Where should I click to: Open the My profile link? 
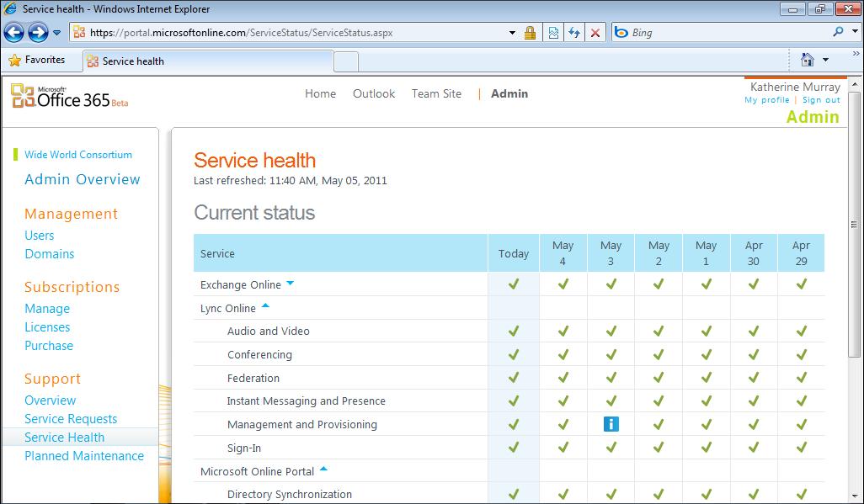point(766,100)
